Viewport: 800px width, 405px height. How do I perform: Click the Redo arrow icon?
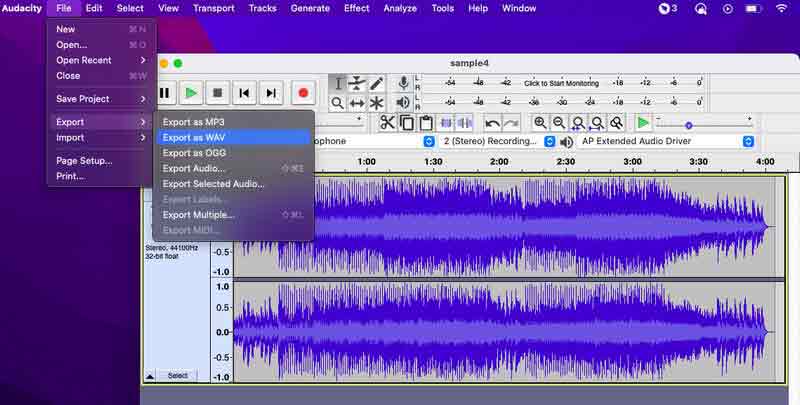[x=511, y=123]
